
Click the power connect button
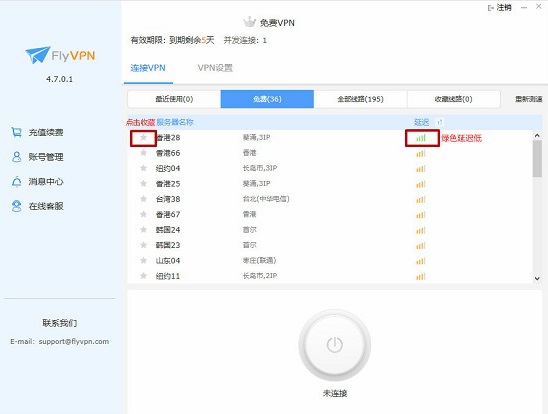click(x=334, y=345)
